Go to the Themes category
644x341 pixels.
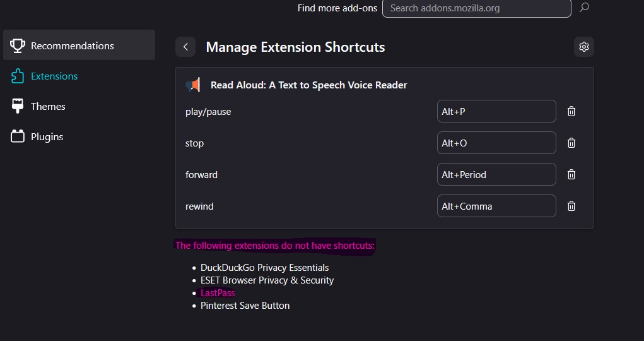point(47,106)
